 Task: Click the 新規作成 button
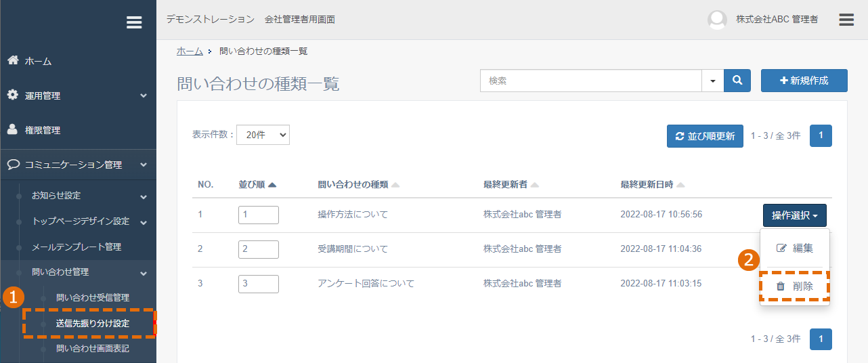click(x=804, y=81)
